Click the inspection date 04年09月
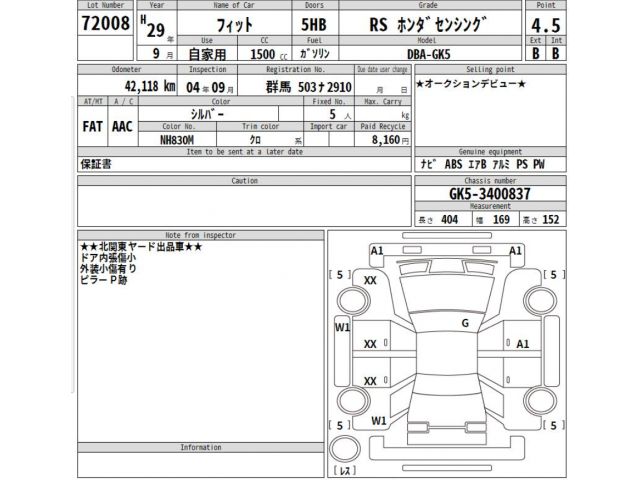 tap(210, 87)
